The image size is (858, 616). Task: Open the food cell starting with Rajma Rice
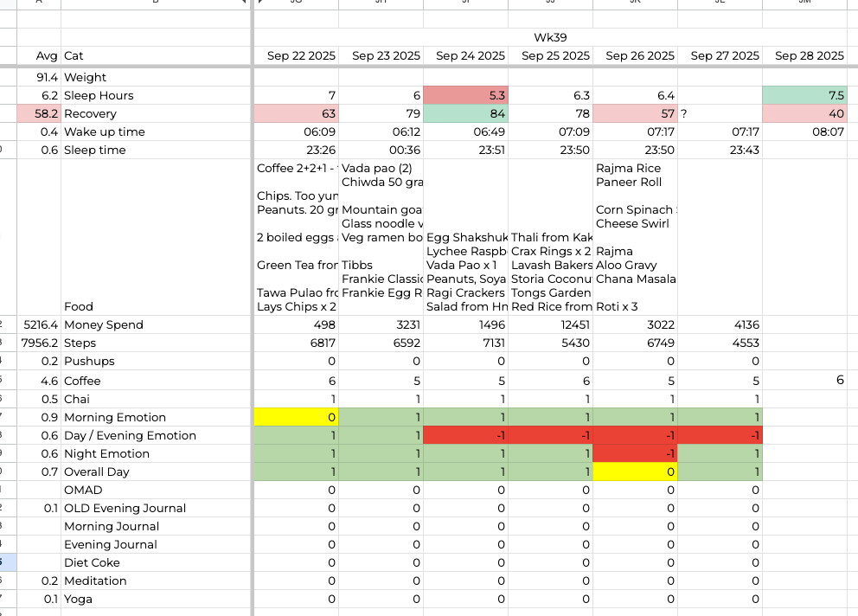(x=636, y=237)
